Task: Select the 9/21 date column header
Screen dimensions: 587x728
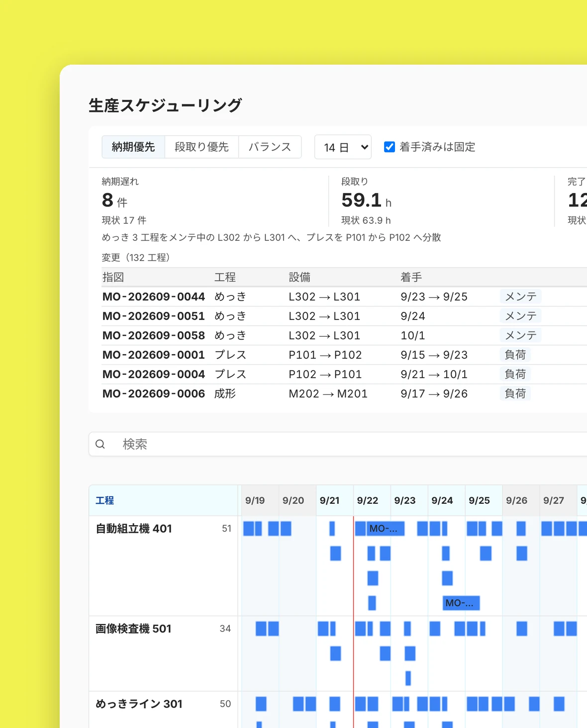Action: pos(334,501)
